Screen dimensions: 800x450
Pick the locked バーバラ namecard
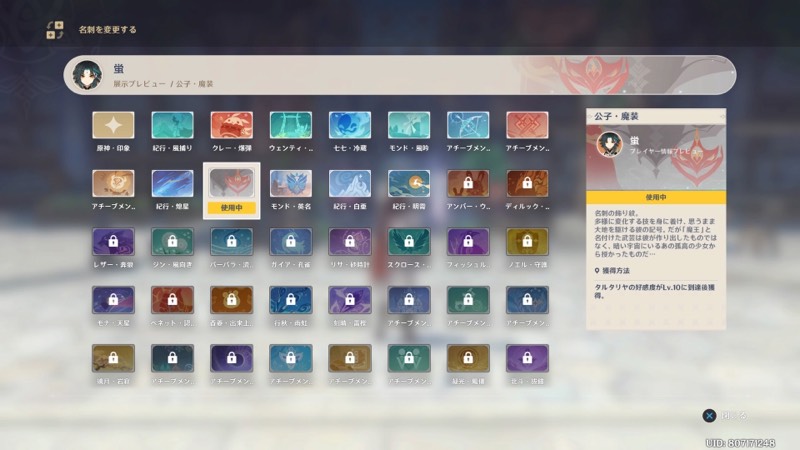(232, 241)
